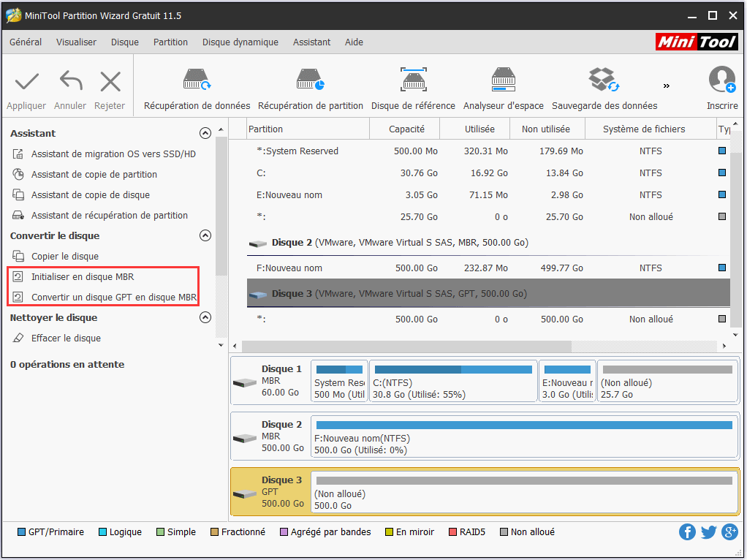Click the partition list horizontal scrollbar
This screenshot has height=560, width=747.
pyautogui.click(x=406, y=346)
